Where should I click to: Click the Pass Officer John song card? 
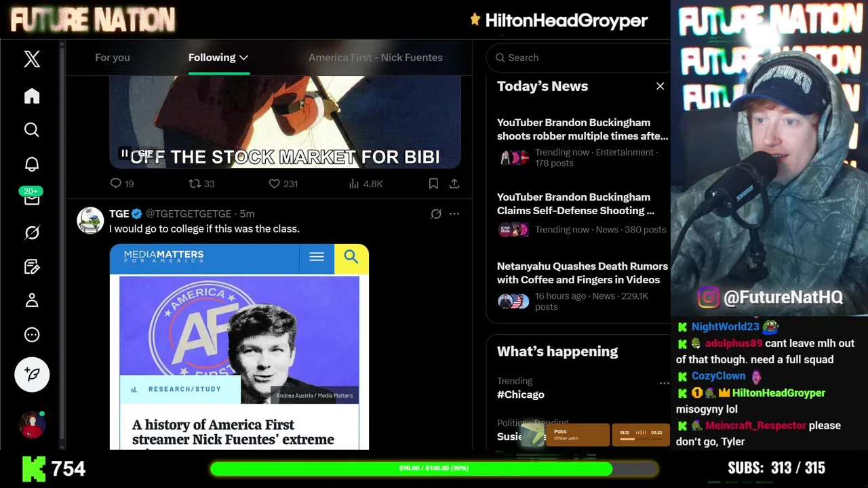click(x=578, y=434)
